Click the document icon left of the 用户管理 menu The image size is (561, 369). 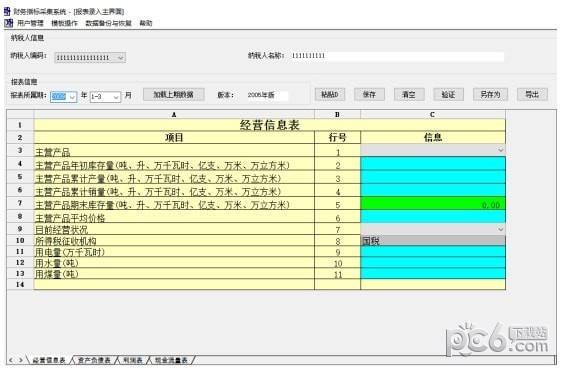point(8,23)
